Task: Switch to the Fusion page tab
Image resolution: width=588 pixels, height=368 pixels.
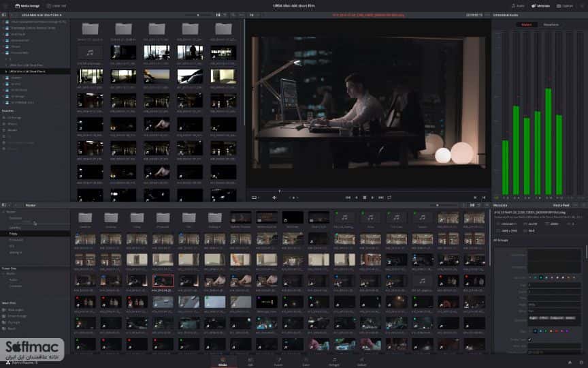Action: (278, 362)
